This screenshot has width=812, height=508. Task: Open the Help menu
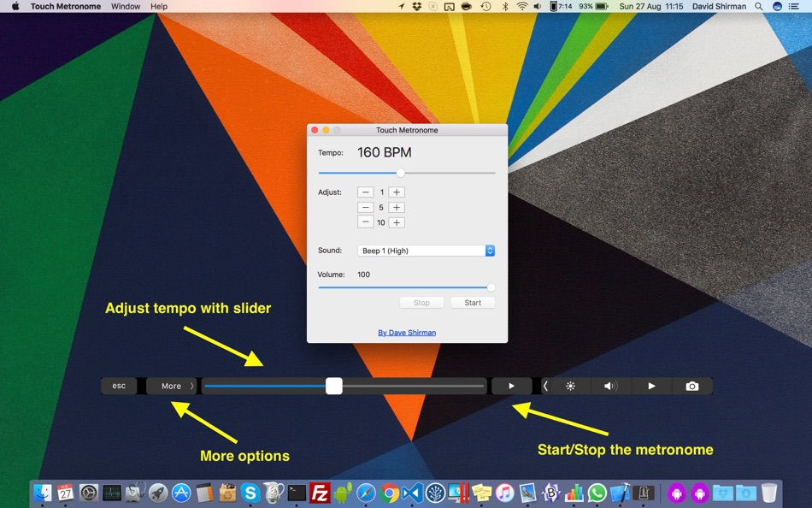[159, 6]
